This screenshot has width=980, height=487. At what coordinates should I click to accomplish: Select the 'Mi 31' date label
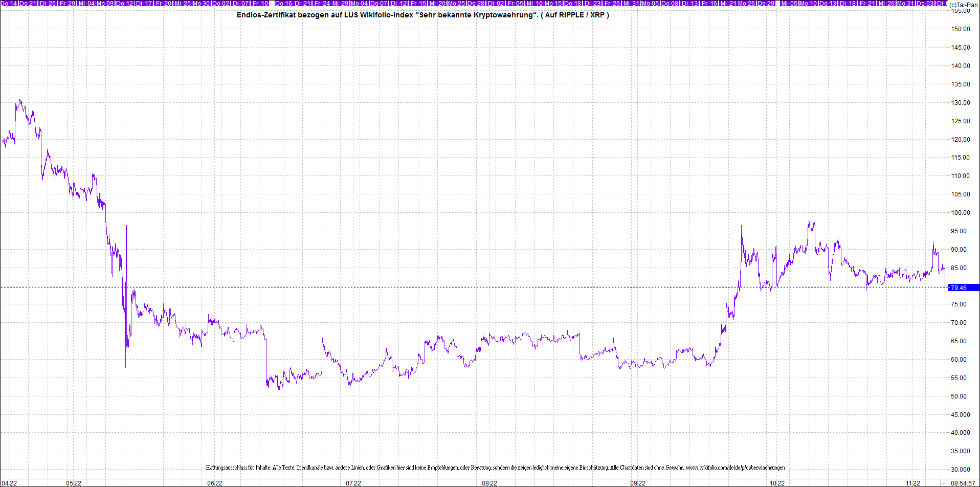pos(631,3)
